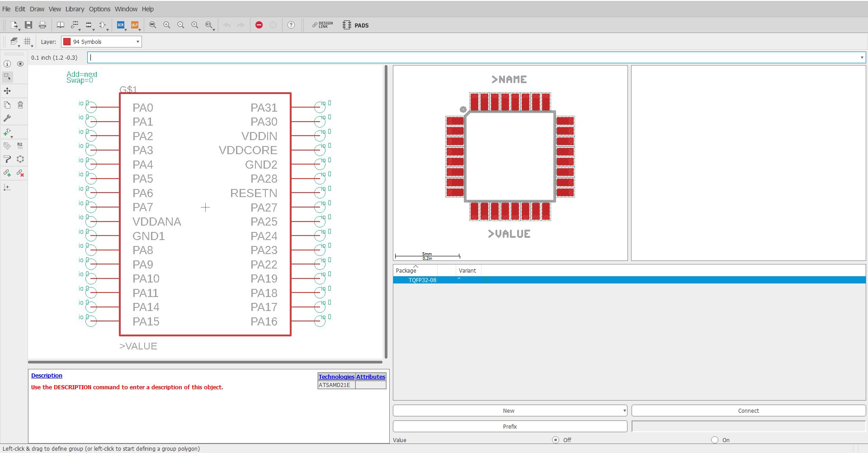Select the Move tool in left toolbar
868x453 pixels.
click(x=7, y=91)
